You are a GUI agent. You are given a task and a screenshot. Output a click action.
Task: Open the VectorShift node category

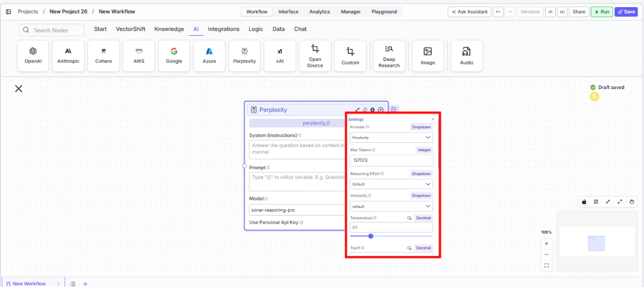click(x=131, y=29)
